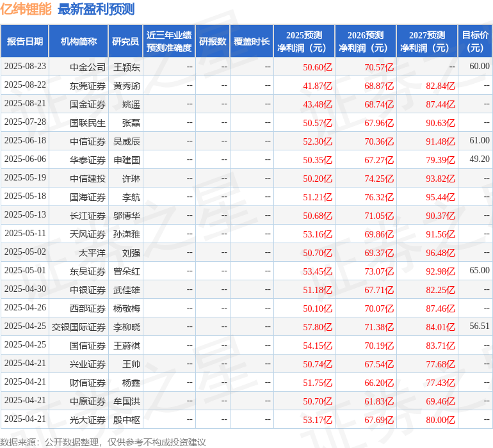The height and width of the screenshot is (448, 493).
Task: Click the 研究员 column header
Action: (125, 42)
